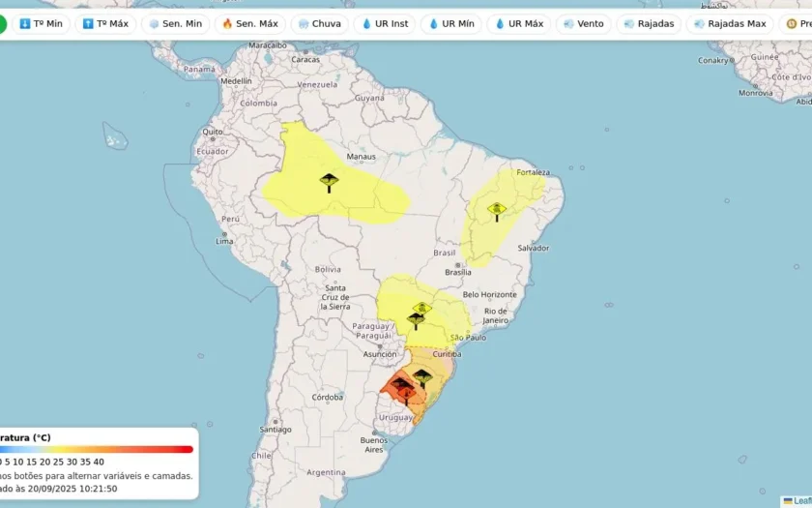Screen dimensions: 812x508
Task: Open the alert marker near Manaus
Action: (x=329, y=183)
